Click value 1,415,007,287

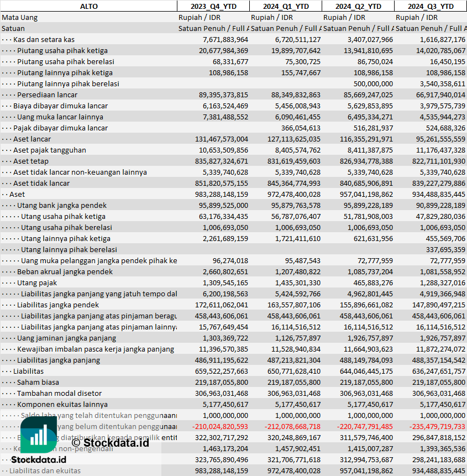click(x=370, y=449)
